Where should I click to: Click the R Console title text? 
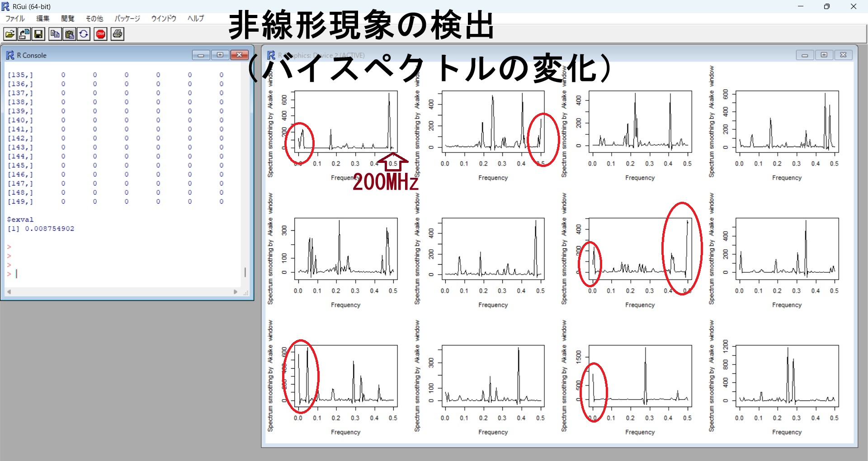[x=32, y=55]
